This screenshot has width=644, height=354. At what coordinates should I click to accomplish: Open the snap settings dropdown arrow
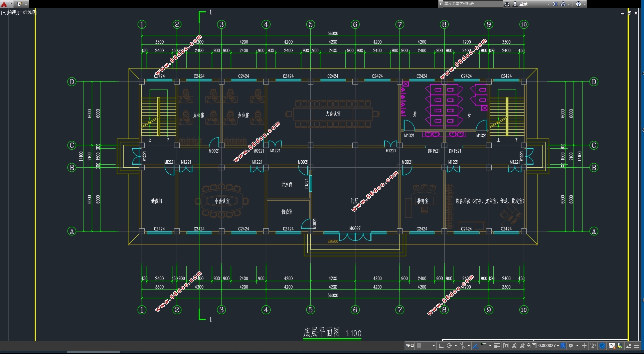tap(434, 346)
